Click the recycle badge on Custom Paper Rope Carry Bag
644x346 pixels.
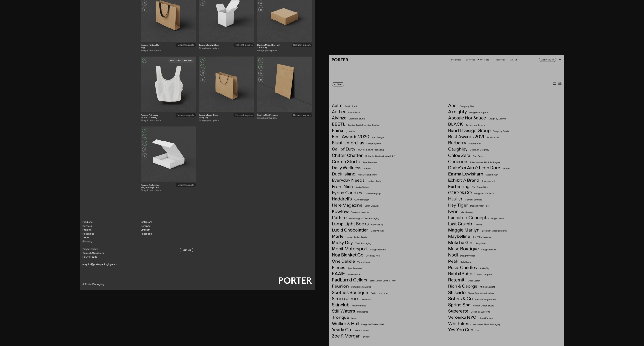pos(203,60)
